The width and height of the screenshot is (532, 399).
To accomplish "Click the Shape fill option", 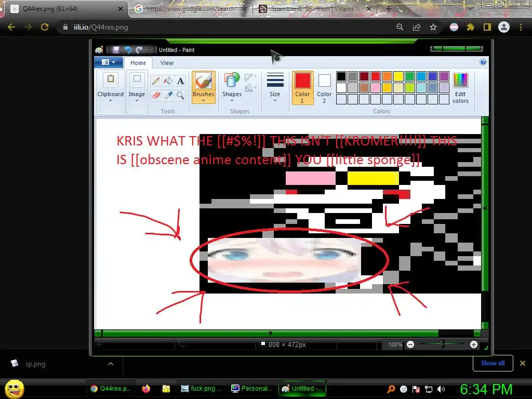I will (250, 88).
